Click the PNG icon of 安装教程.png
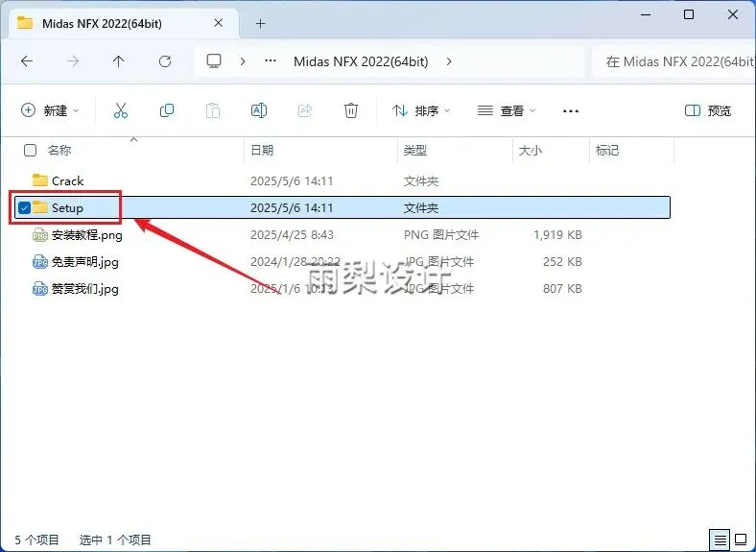The width and height of the screenshot is (756, 552). [x=40, y=235]
